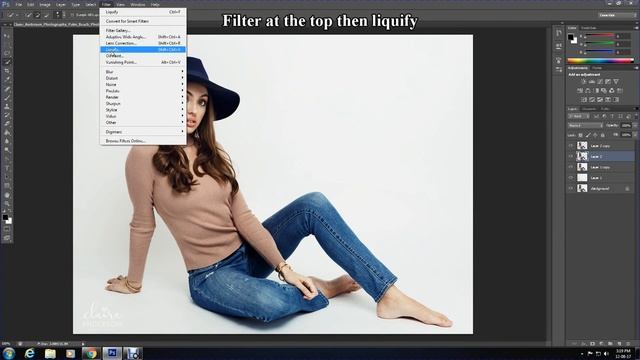
Task: Select the Eyedropper tool
Action: coord(7,79)
